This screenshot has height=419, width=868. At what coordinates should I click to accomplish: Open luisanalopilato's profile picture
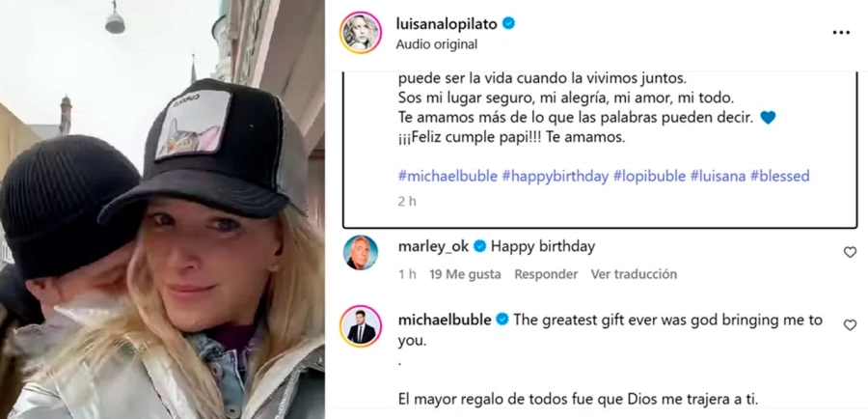361,33
